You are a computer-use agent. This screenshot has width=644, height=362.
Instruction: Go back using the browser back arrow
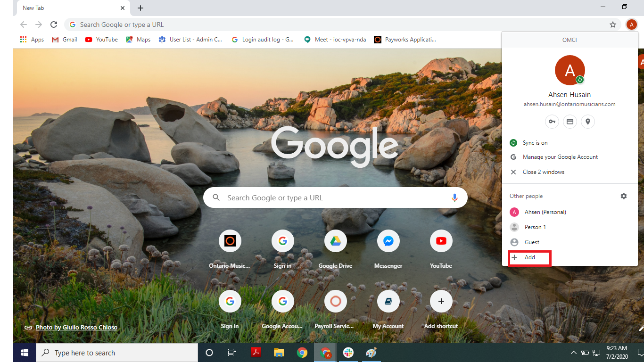[x=24, y=25]
